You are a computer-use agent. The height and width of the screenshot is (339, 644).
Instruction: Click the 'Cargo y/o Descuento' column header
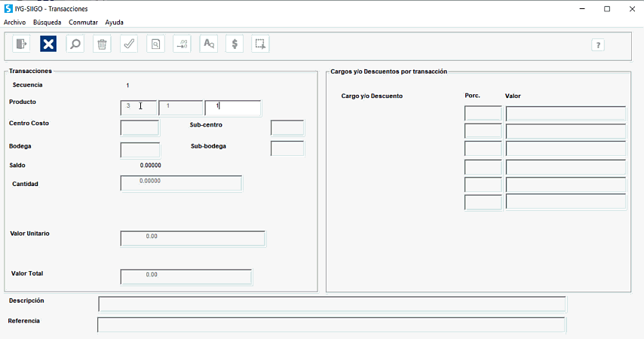[372, 96]
